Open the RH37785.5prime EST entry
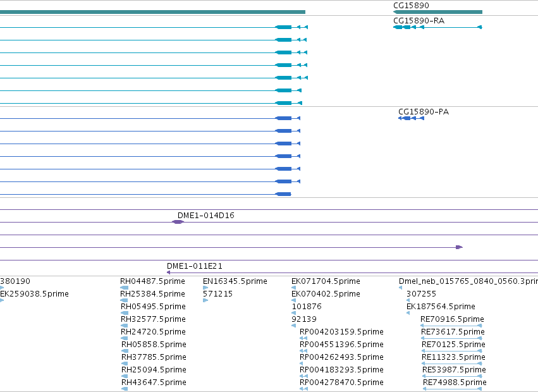538x392 pixels. click(x=154, y=357)
